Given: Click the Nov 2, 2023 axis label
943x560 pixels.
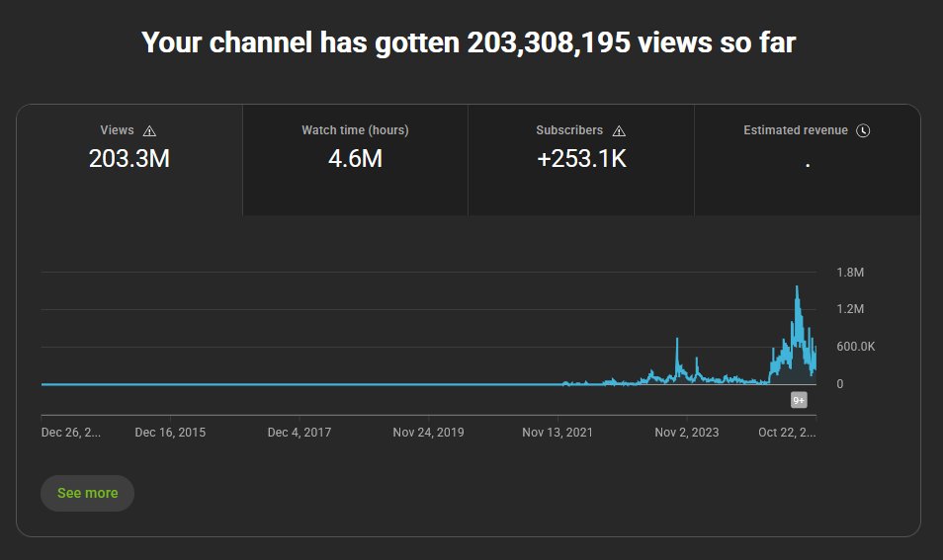Looking at the screenshot, I should (x=687, y=432).
